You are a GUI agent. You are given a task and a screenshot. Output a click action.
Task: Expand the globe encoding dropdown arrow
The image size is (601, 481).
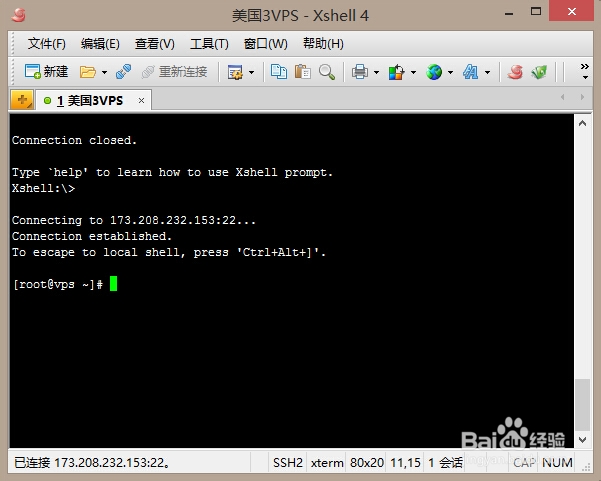tap(450, 72)
